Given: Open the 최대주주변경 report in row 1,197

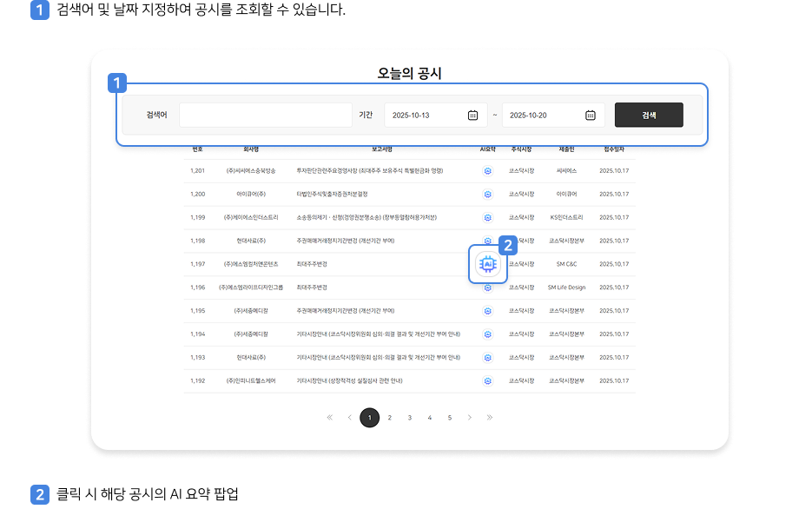Looking at the screenshot, I should click(x=312, y=264).
